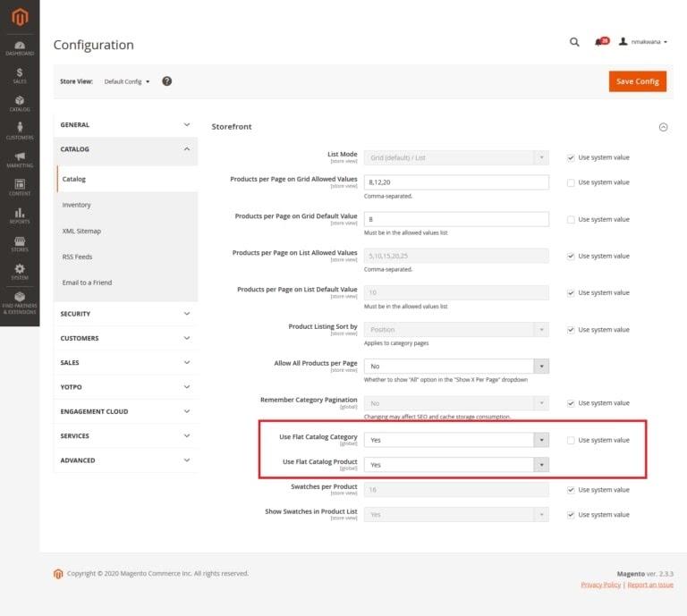Image resolution: width=687 pixels, height=616 pixels.
Task: Click the Magento logo icon
Action: tap(20, 17)
